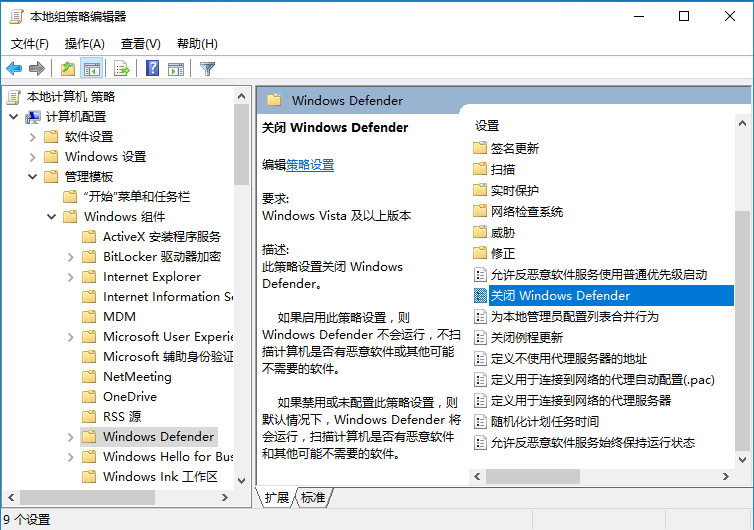
Task: Expand the Microsoft User Experience node
Action: tap(71, 337)
